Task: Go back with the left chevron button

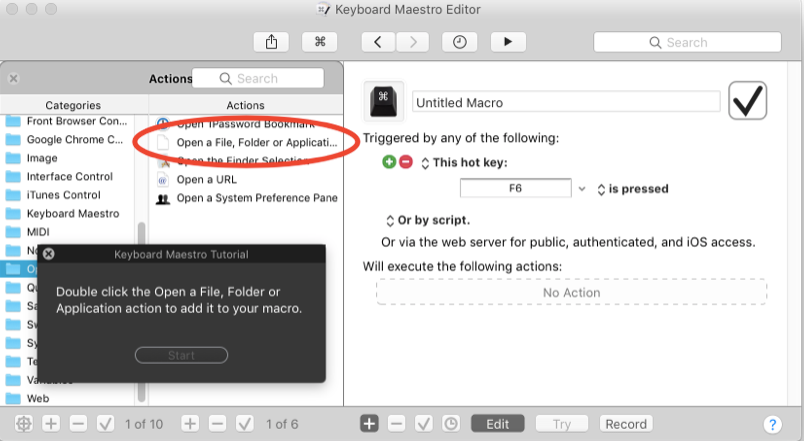Action: (x=378, y=42)
